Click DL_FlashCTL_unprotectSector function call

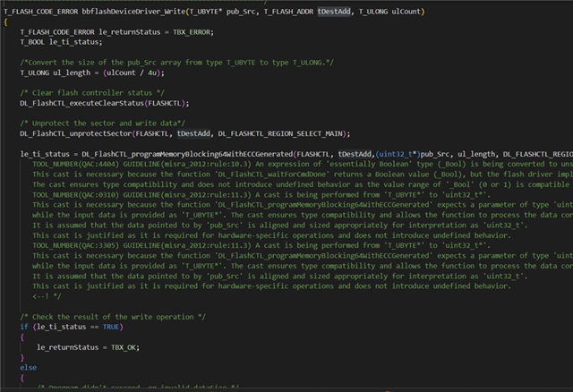75,133
